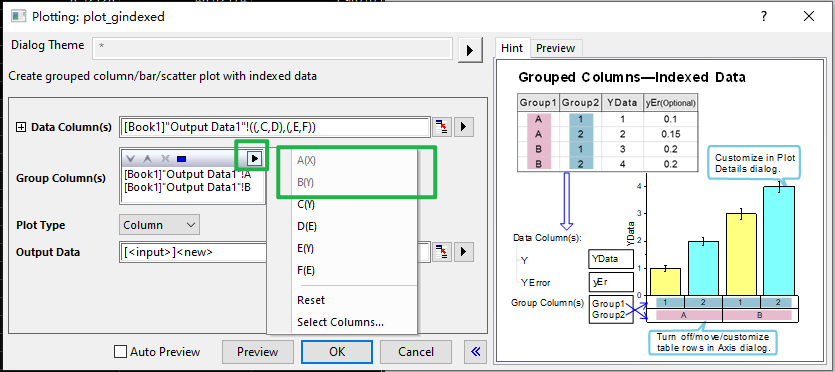Click the Group Column(s) flyout arrow button
Viewport: 835px width, 372px height.
255,158
